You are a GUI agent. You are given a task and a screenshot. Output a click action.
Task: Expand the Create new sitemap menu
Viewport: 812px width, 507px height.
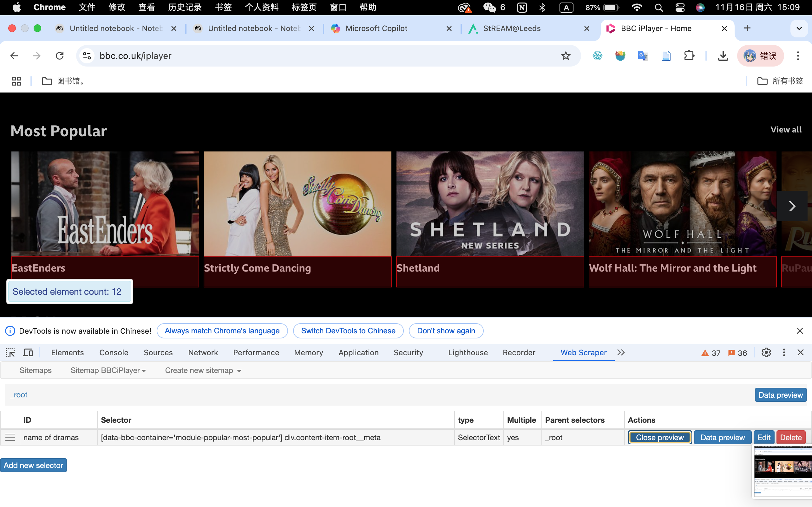click(202, 370)
